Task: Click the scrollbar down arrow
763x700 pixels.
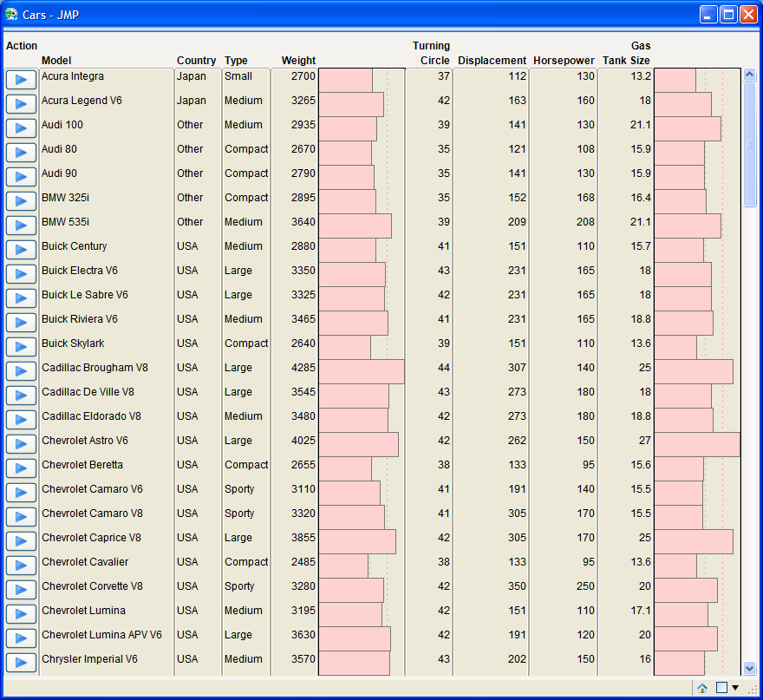Action: coord(749,668)
